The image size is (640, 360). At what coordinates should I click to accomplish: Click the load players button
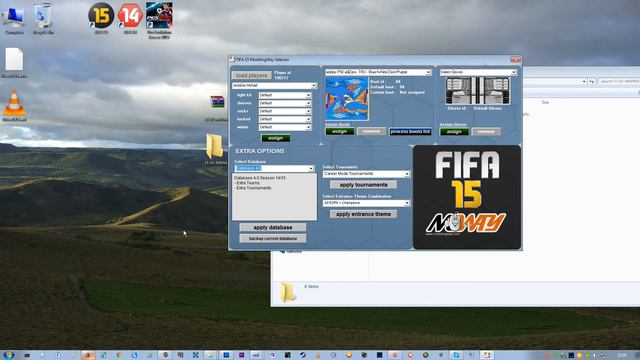coord(251,76)
